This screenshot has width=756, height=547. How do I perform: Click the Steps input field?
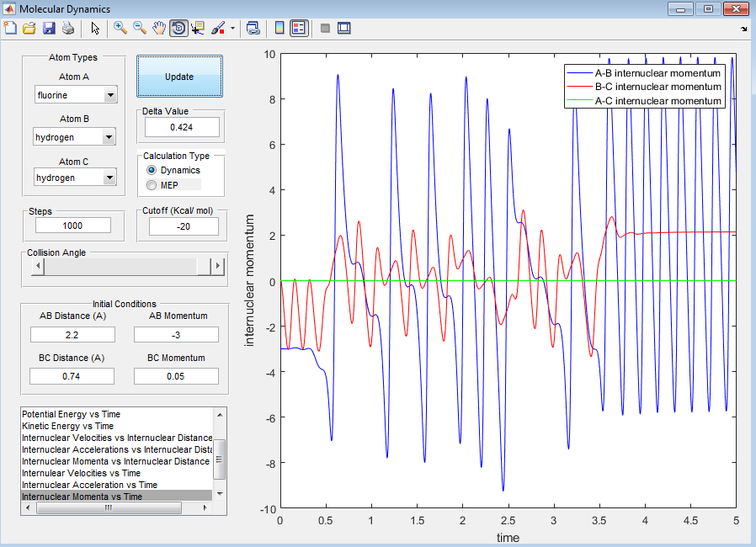pos(72,226)
